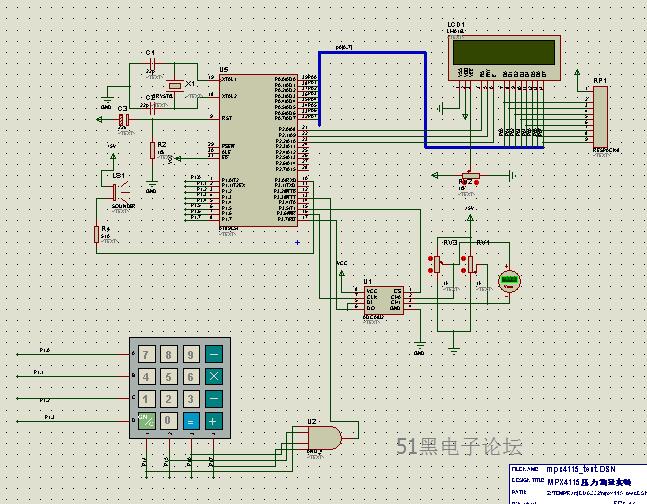
Task: Click the teal operator key beside 9
Action: [x=214, y=354]
